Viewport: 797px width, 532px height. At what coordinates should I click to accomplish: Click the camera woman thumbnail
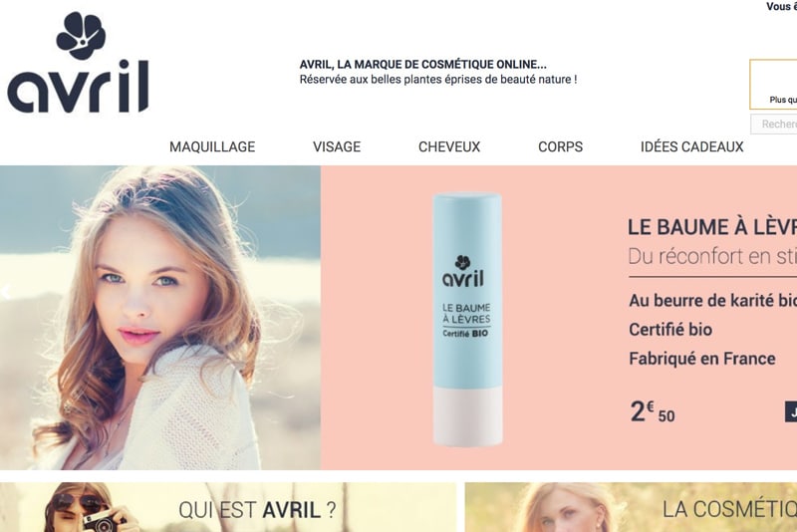coord(89,507)
